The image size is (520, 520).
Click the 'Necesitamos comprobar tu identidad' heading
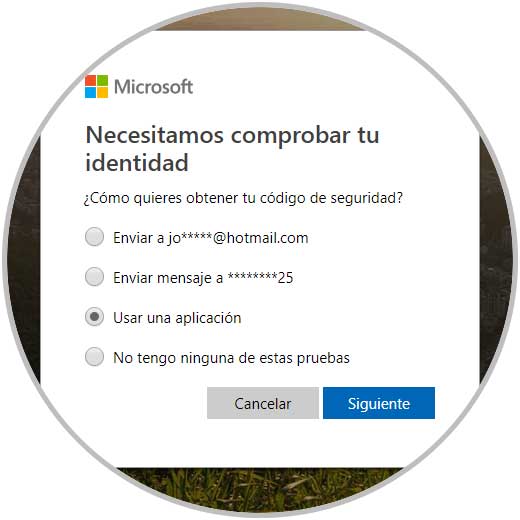pos(232,149)
